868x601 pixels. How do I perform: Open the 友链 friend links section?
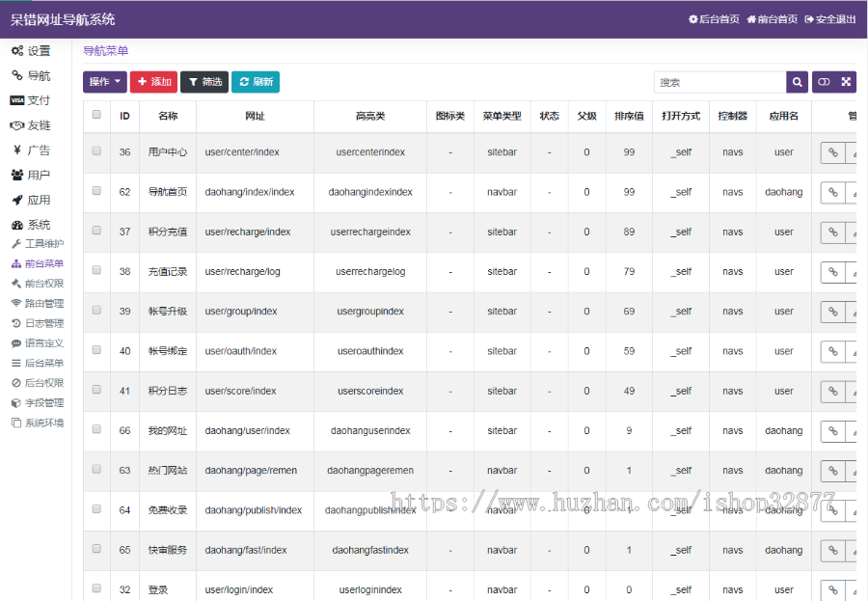pos(31,125)
